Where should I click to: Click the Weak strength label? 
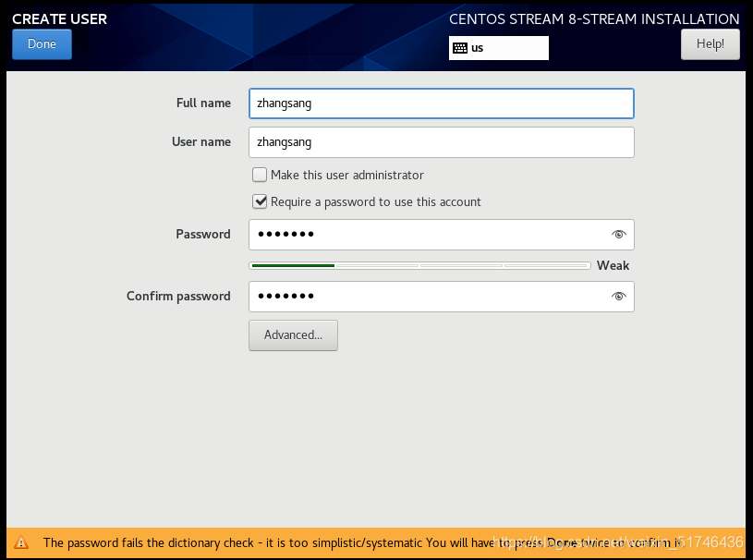613,265
